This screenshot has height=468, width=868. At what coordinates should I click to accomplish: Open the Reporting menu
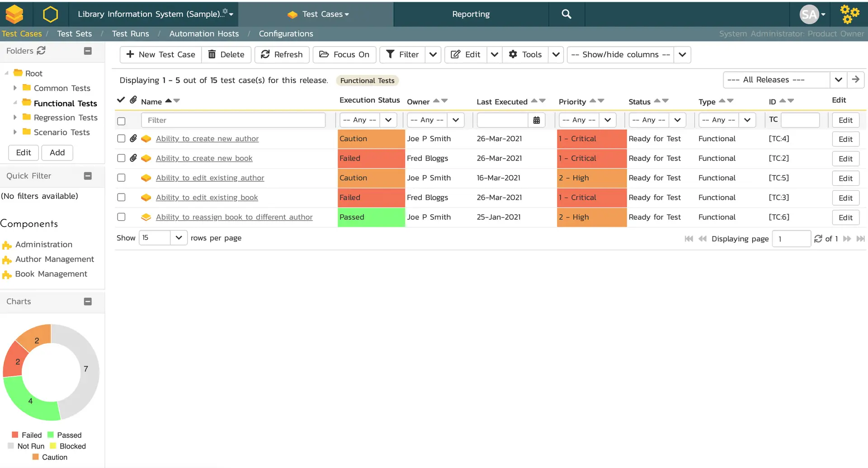471,14
